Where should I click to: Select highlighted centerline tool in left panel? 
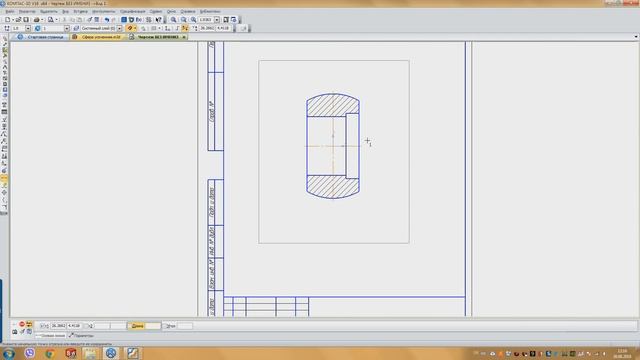[x=4, y=178]
